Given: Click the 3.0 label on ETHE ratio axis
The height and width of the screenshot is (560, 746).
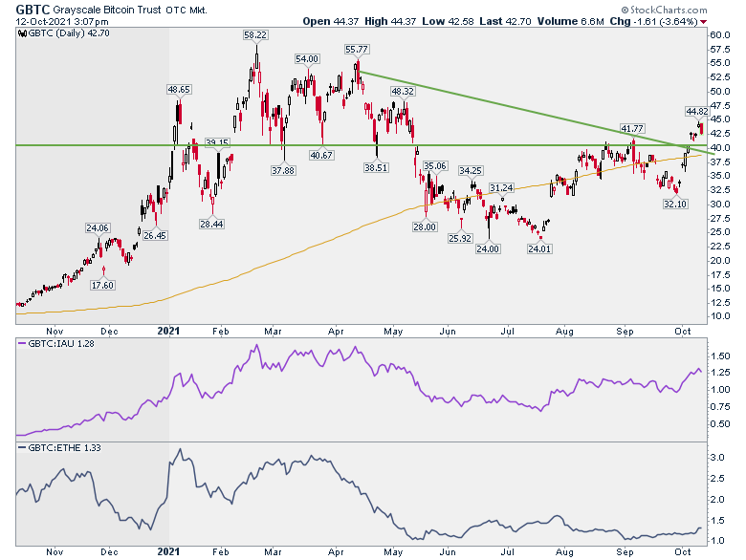Looking at the screenshot, I should tap(718, 458).
